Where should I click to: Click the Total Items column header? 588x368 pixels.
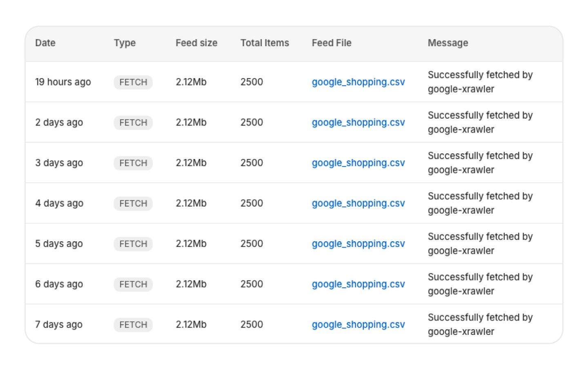click(x=265, y=43)
